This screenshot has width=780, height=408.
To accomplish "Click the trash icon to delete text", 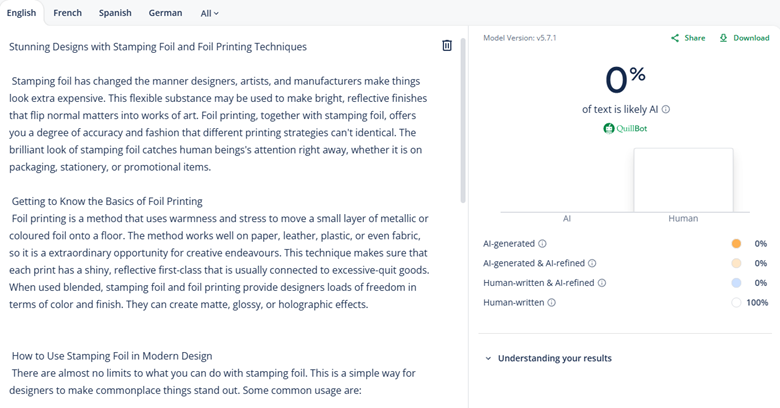I will point(447,46).
